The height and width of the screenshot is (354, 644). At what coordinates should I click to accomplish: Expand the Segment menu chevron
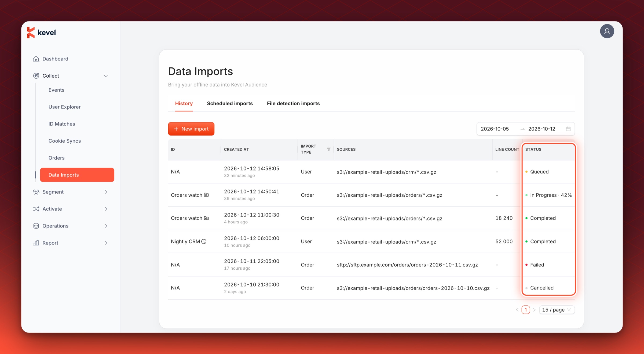pyautogui.click(x=106, y=192)
